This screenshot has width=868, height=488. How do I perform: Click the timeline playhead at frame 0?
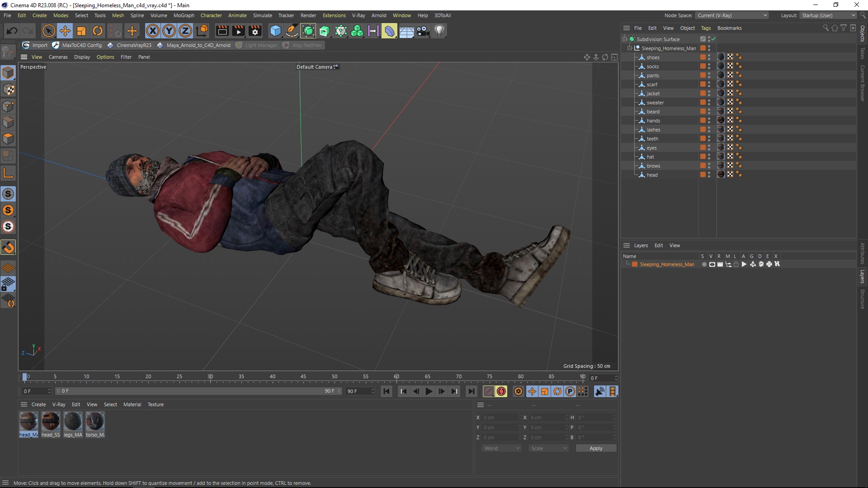(25, 377)
